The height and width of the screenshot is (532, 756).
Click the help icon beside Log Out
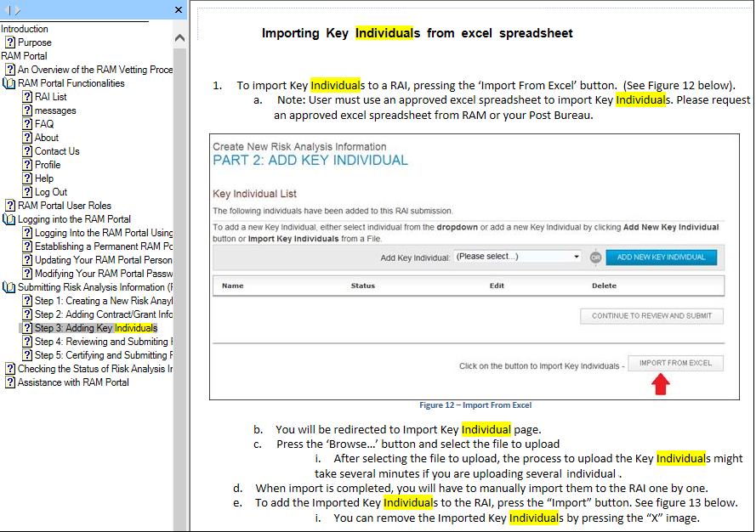pyautogui.click(x=27, y=192)
